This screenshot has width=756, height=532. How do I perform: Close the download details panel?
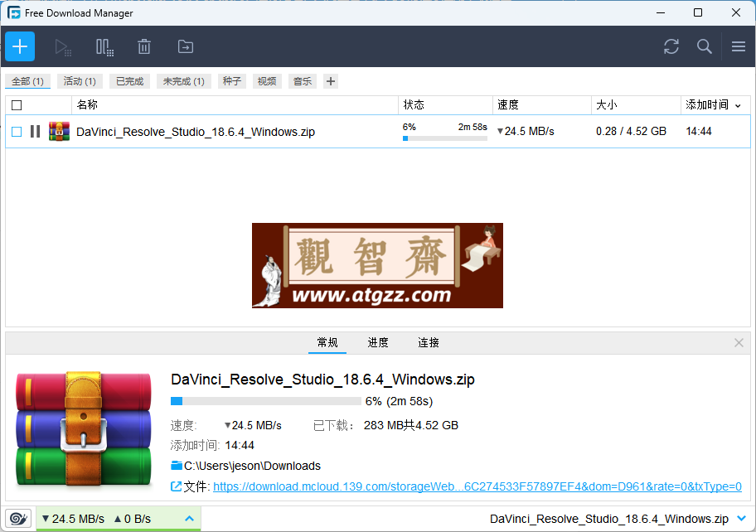(739, 342)
